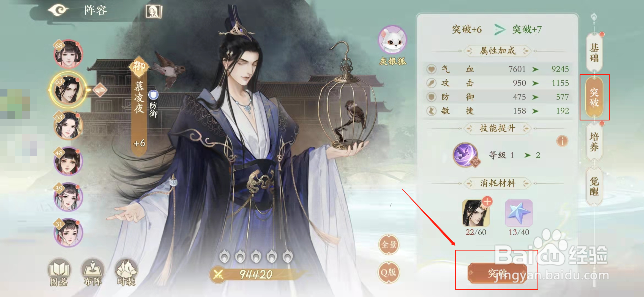Click the purple phoenix skill icon
The height and width of the screenshot is (297, 644).
[x=466, y=155]
